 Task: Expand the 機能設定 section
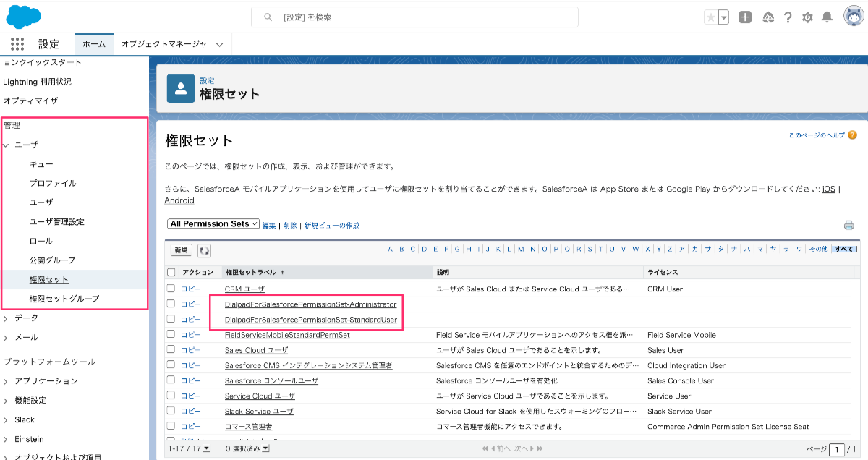tap(7, 401)
